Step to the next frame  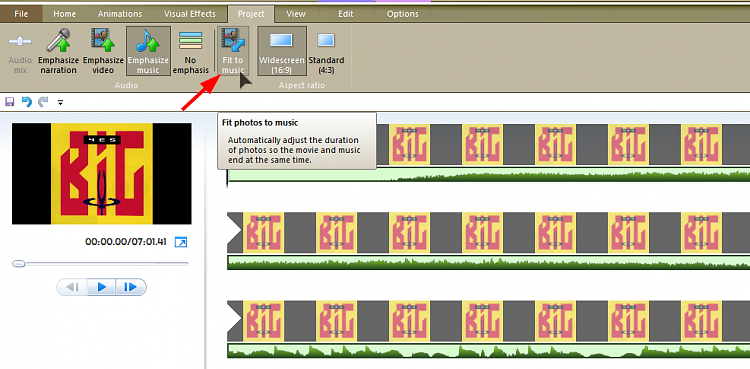[130, 287]
